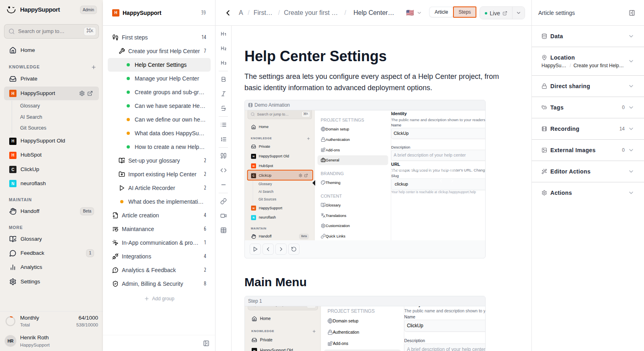Open the HappySupport Old project
This screenshot has width=644, height=351.
click(x=51, y=141)
